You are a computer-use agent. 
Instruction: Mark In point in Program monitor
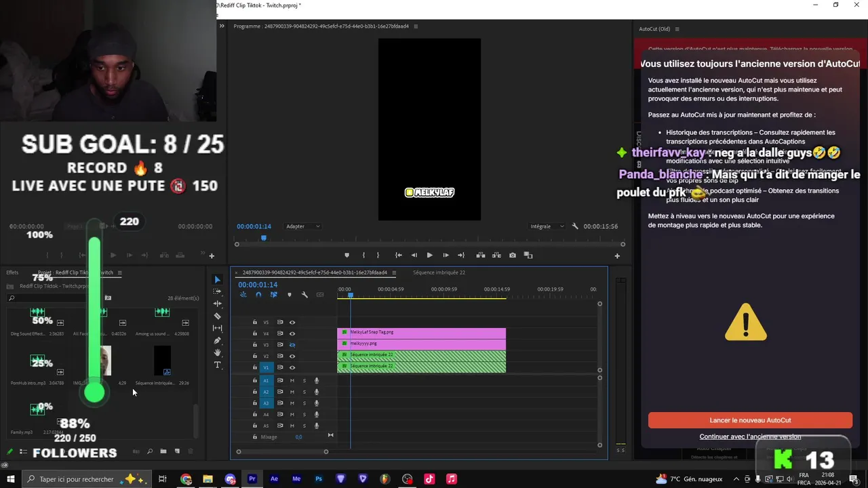point(363,256)
